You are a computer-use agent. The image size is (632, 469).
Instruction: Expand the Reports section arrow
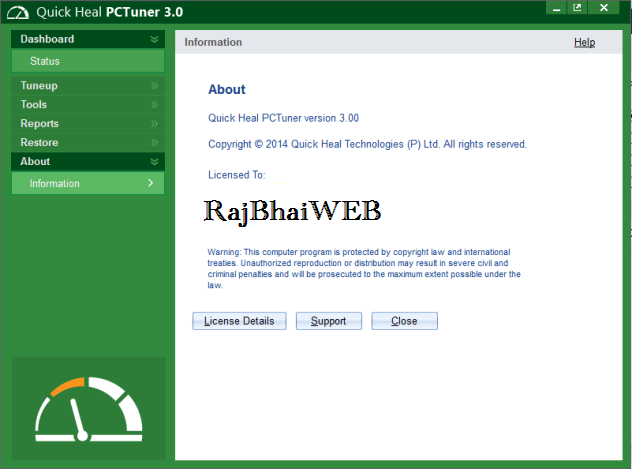click(x=154, y=124)
